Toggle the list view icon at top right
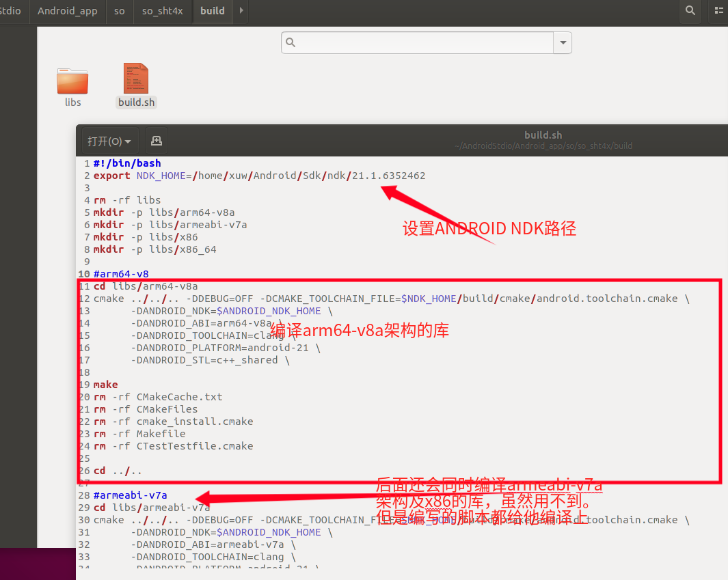 pos(718,11)
